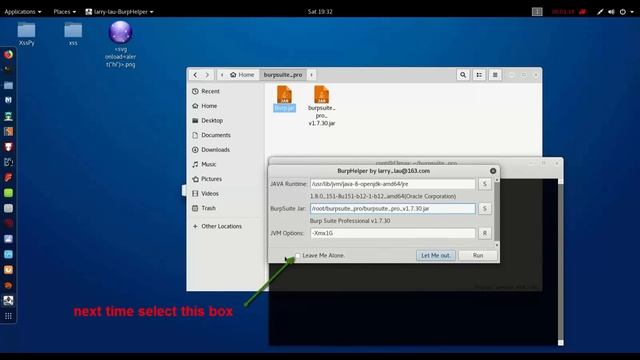Focus the JVM Options field
Viewport: 640px width, 360px height.
point(392,233)
